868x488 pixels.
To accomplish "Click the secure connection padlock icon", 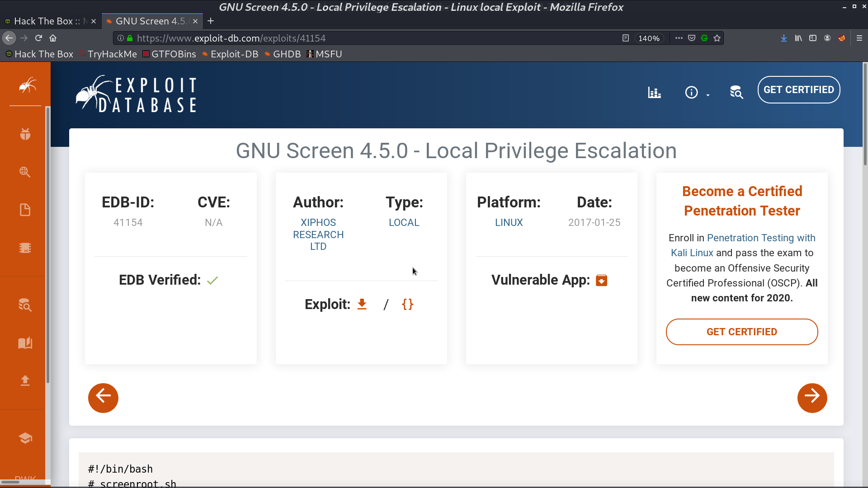I will pos(130,38).
